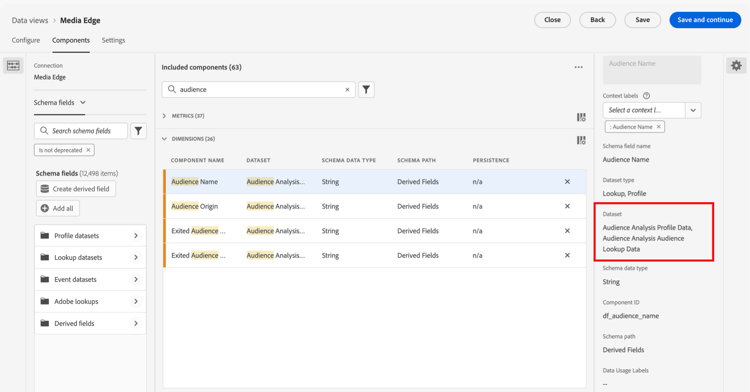Select the Audience Origin row
750x392 pixels.
point(375,206)
